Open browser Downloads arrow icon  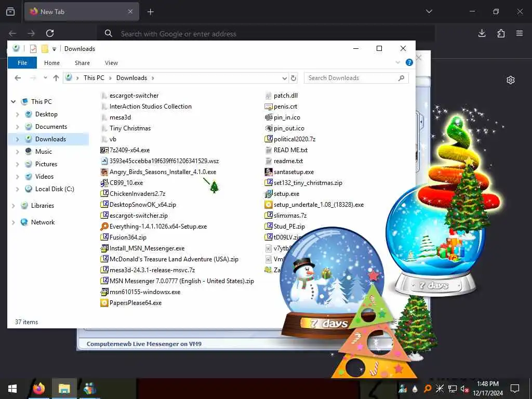pyautogui.click(x=482, y=33)
